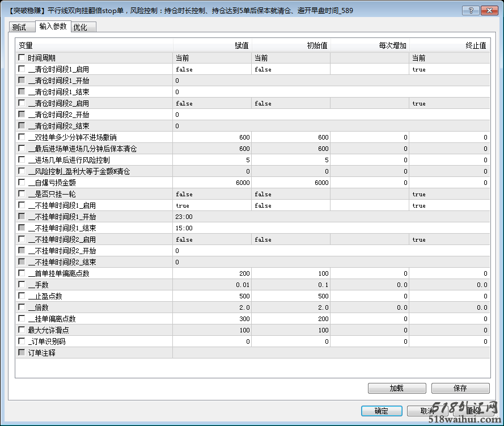This screenshot has height=426, width=504.
Task: Confirm settings with the 确定 button
Action: tap(381, 411)
